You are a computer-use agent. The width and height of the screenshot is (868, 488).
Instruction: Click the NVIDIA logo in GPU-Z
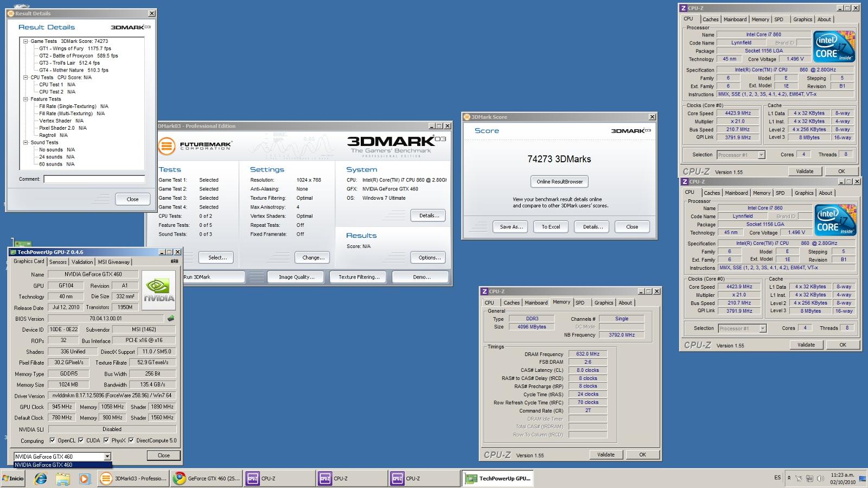(x=159, y=291)
